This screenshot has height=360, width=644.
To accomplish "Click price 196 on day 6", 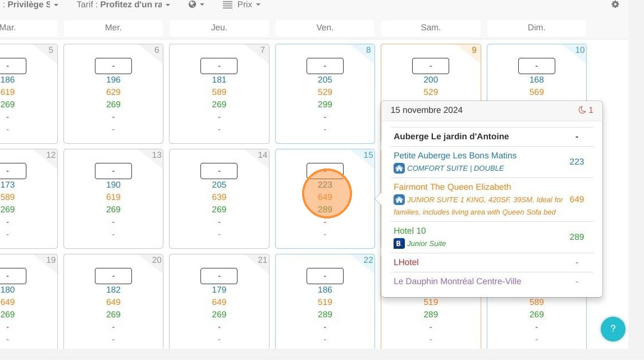I will [x=113, y=80].
